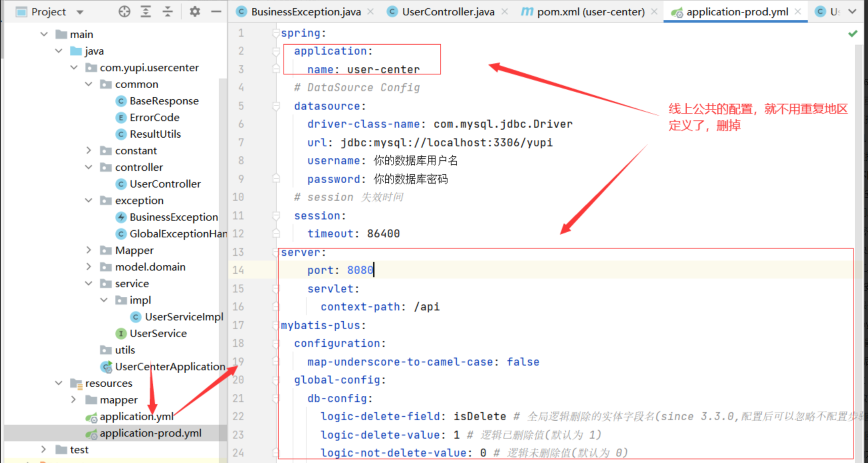
Task: Expand the constant package folder
Action: (x=89, y=151)
